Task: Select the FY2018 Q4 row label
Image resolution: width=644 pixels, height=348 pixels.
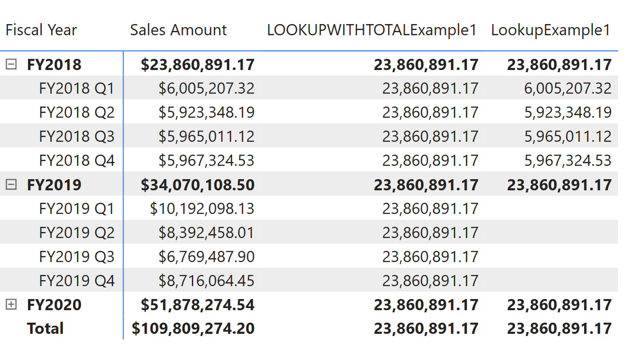Action: [77, 160]
